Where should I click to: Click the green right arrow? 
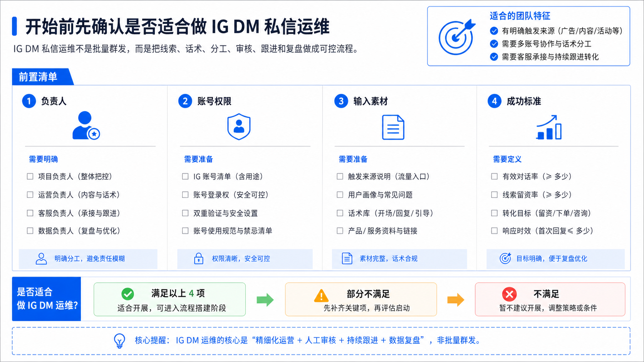click(x=265, y=300)
